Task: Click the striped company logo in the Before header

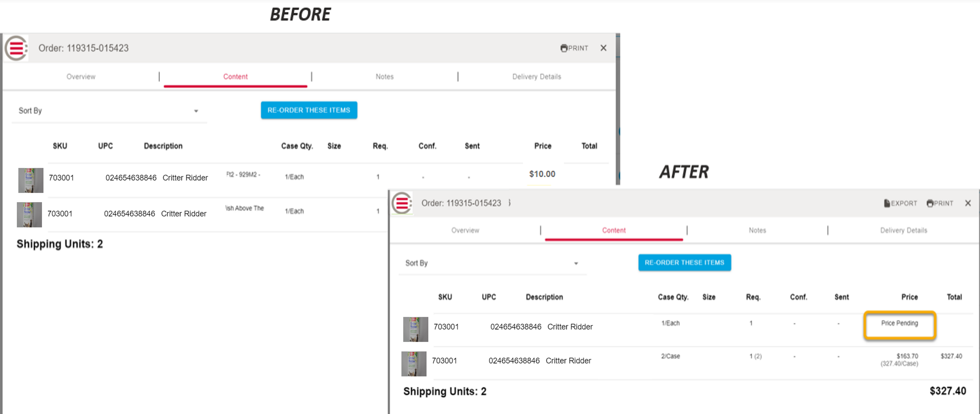Action: pyautogui.click(x=16, y=48)
